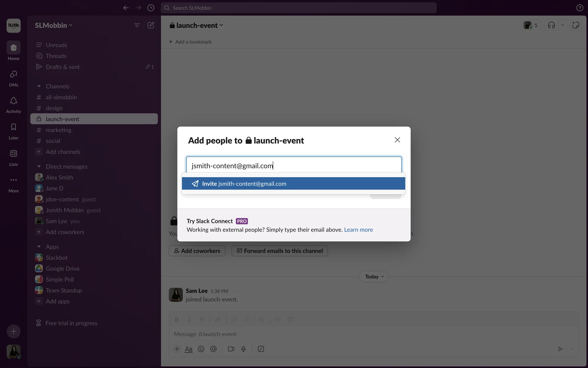
Task: Click the new message compose icon
Action: [x=151, y=25]
